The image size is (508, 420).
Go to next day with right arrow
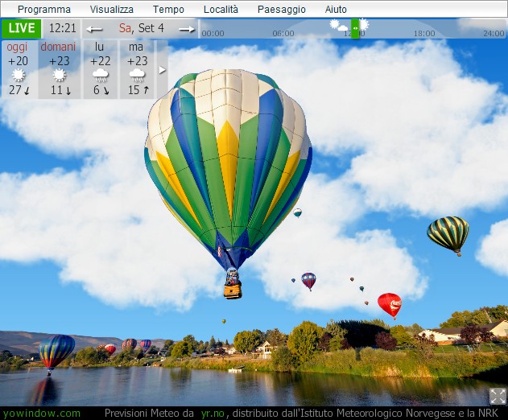click(x=187, y=30)
